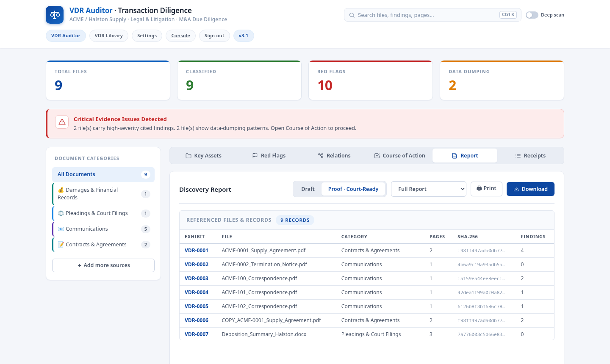The height and width of the screenshot is (364, 610).
Task: Click hash 7a776003c5d66e83…
Action: (481, 334)
